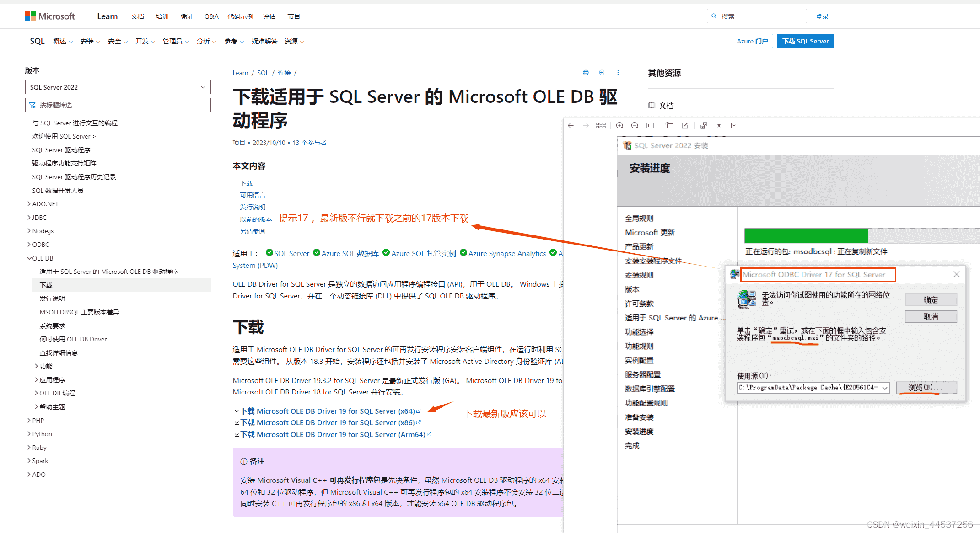Image resolution: width=980 pixels, height=533 pixels.
Task: Open the three-dot more options menu
Action: (618, 73)
